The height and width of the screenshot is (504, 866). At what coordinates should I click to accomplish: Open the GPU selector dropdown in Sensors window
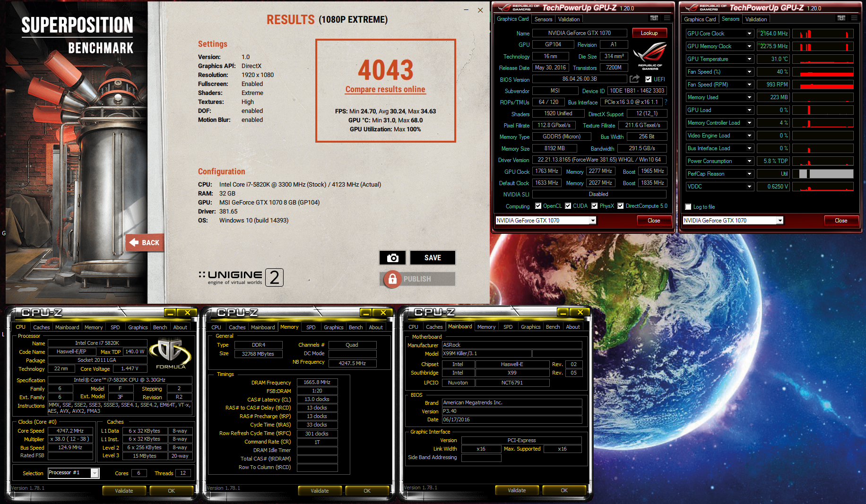click(x=780, y=221)
